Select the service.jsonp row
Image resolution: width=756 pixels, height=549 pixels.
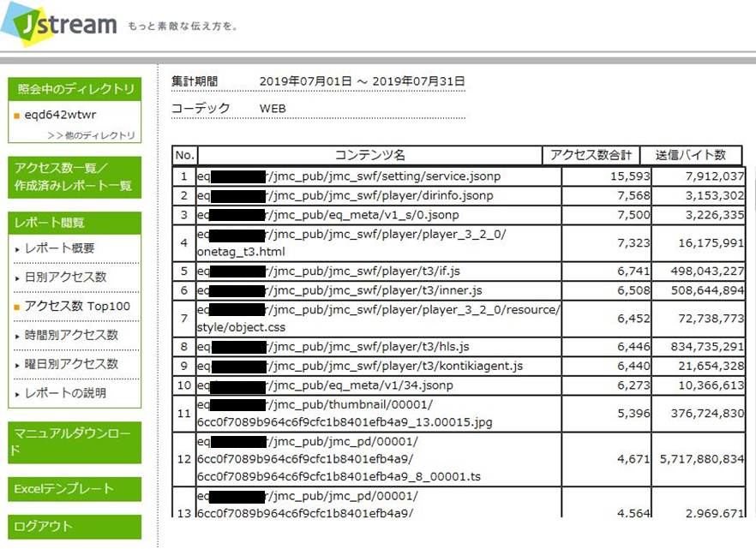click(x=459, y=176)
